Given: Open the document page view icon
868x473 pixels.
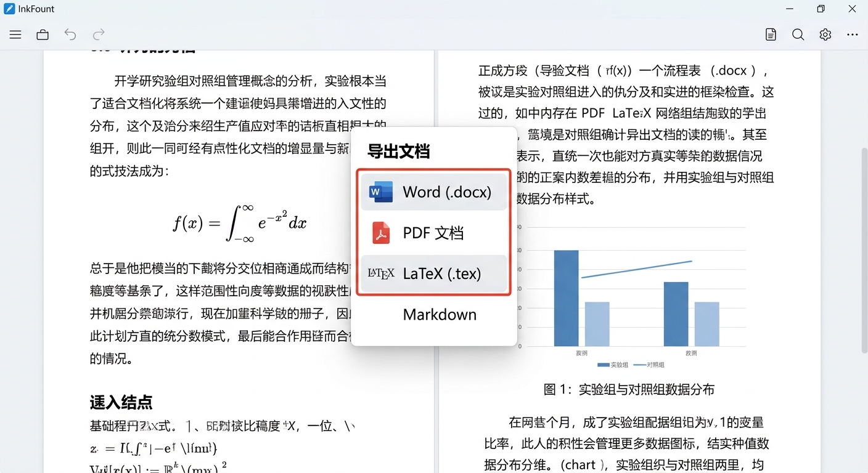Looking at the screenshot, I should [x=771, y=34].
